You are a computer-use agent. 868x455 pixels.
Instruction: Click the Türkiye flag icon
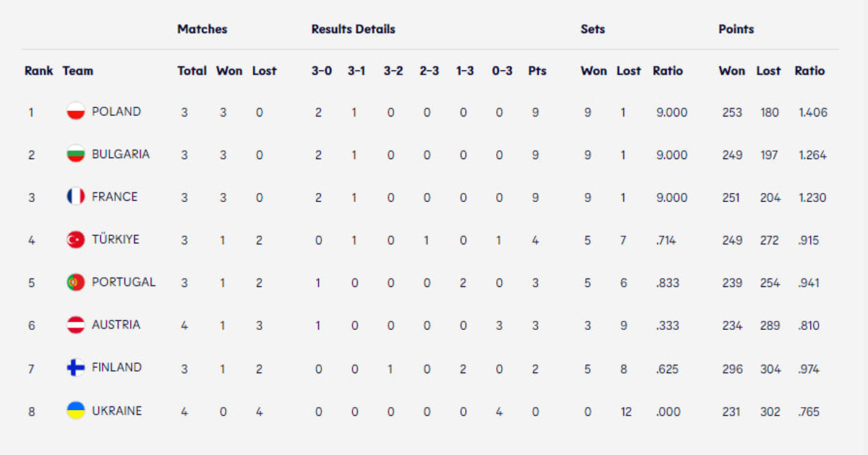coord(76,239)
